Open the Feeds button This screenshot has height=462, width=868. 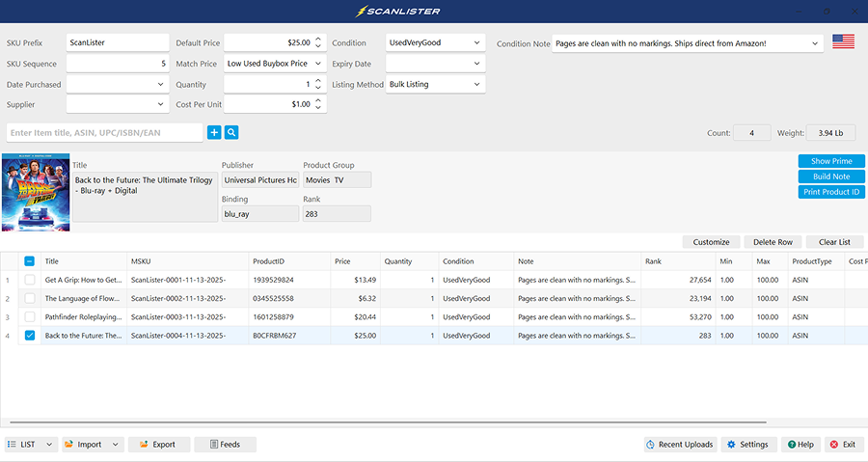226,445
